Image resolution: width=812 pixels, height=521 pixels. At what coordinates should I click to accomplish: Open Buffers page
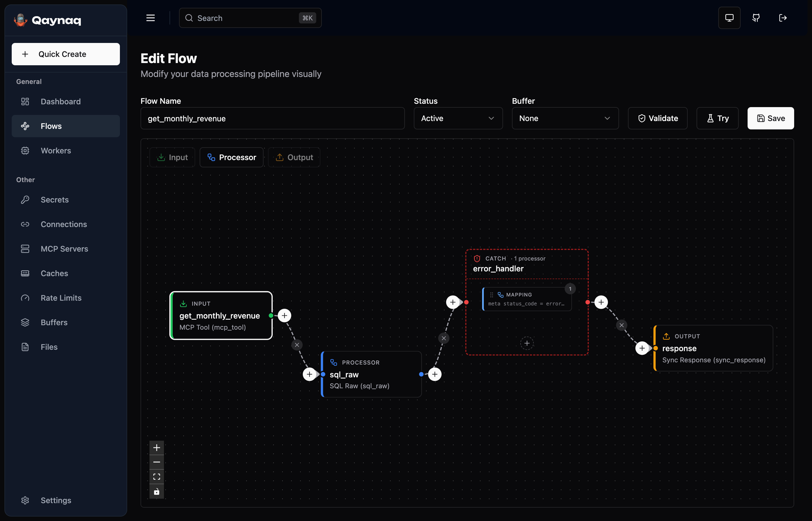tap(66, 322)
